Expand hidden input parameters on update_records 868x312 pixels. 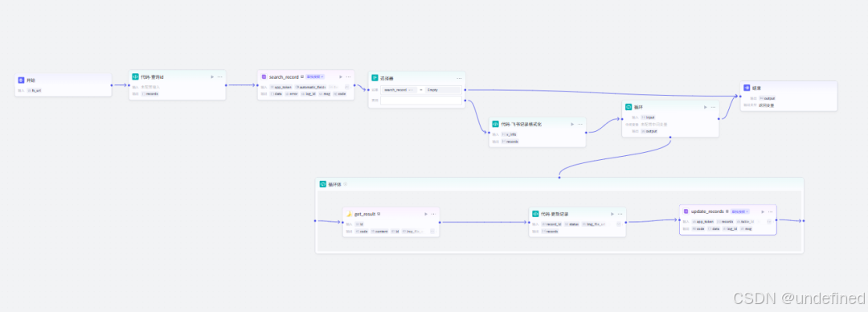coord(769,221)
